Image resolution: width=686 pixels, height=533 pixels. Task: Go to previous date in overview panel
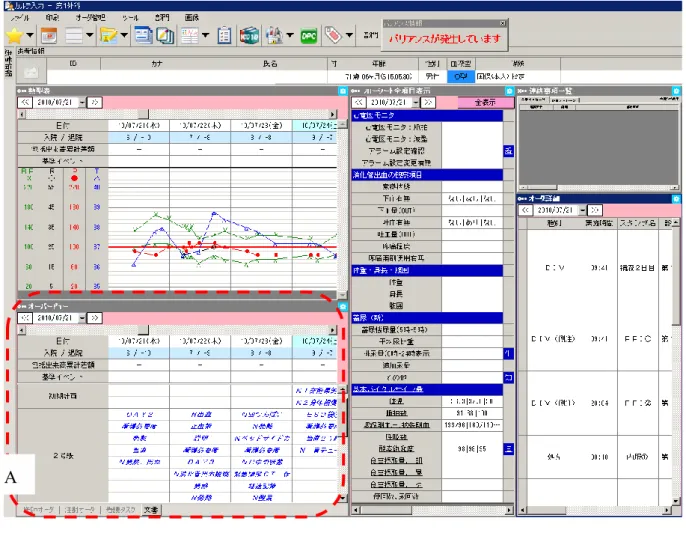tap(25, 318)
